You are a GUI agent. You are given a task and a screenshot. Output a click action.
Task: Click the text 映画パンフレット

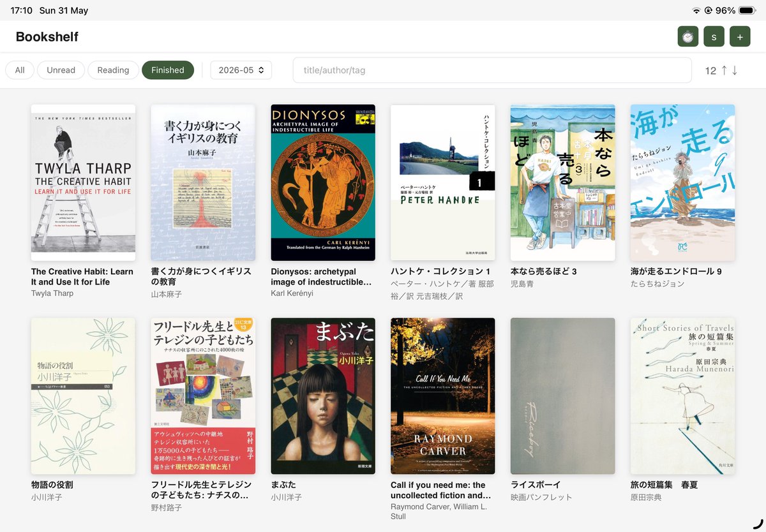[541, 498]
